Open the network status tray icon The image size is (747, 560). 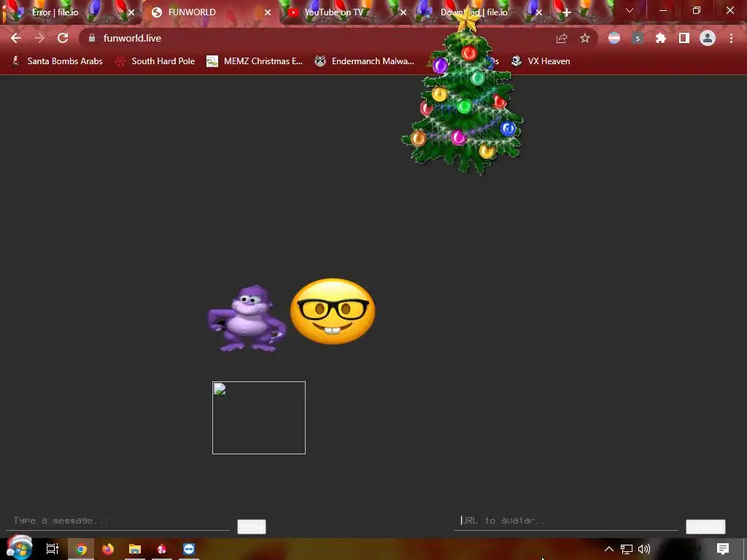tap(627, 549)
